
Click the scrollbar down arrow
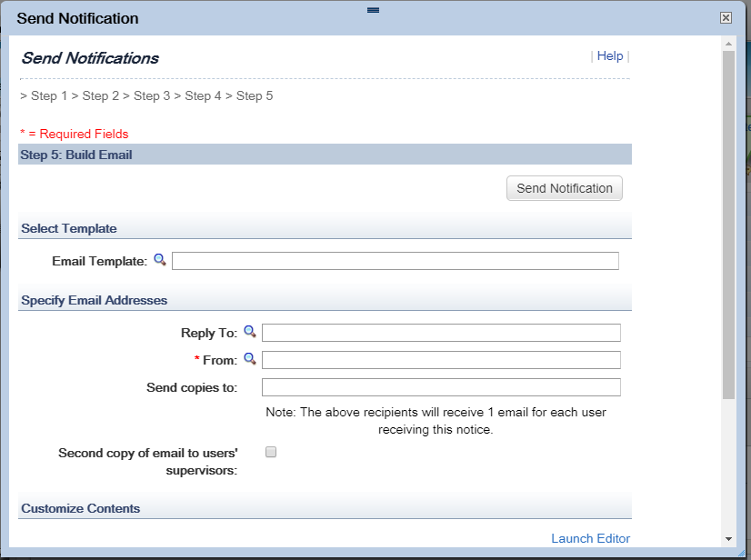pos(728,539)
